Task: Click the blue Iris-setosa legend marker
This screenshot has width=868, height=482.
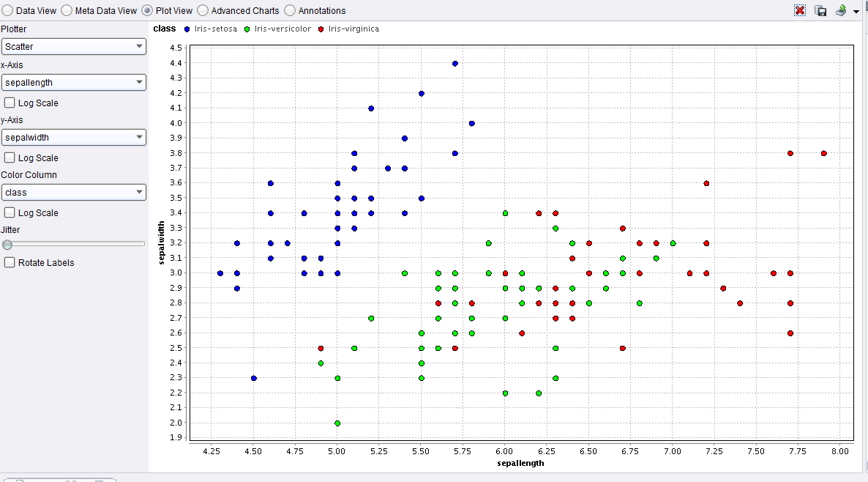Action: point(187,29)
